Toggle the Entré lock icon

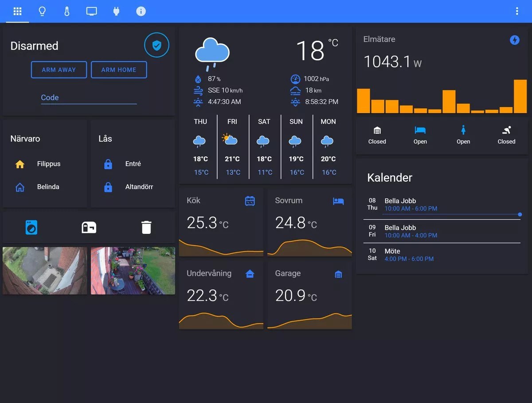click(x=108, y=164)
